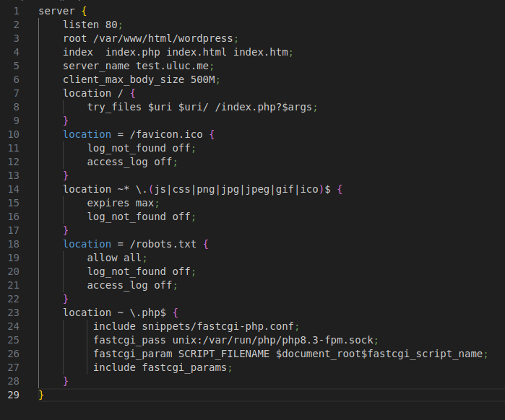The width and height of the screenshot is (505, 420).
Task: Click line number 23 in the gutter
Action: (14, 313)
